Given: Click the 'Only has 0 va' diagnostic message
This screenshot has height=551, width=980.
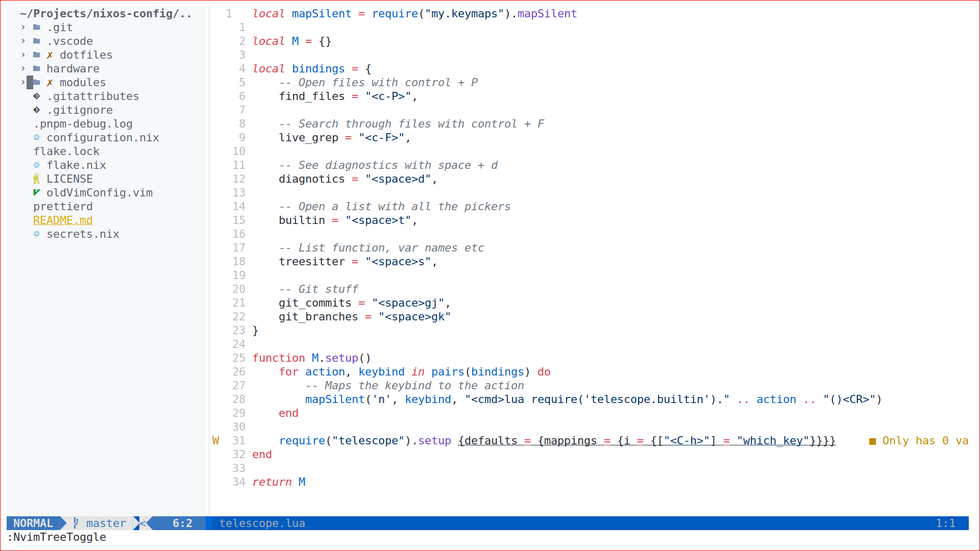Looking at the screenshot, I should 925,440.
